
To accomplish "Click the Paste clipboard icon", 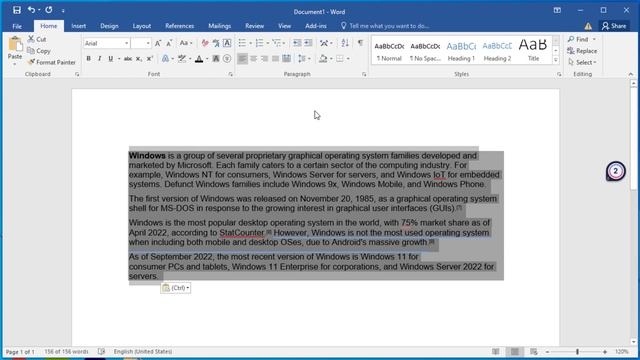I will tap(15, 44).
